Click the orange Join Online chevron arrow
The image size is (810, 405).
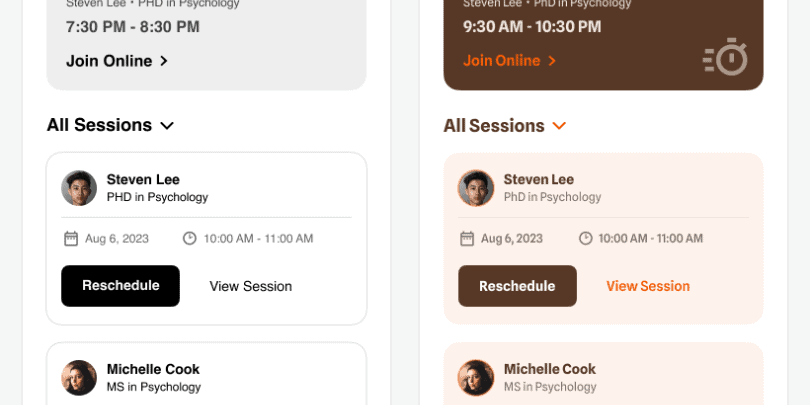(552, 61)
